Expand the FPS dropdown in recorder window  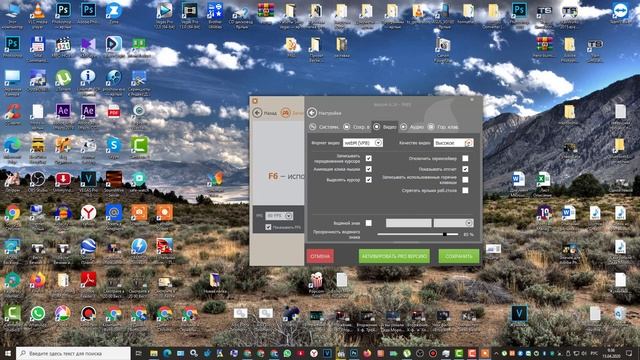(279, 216)
